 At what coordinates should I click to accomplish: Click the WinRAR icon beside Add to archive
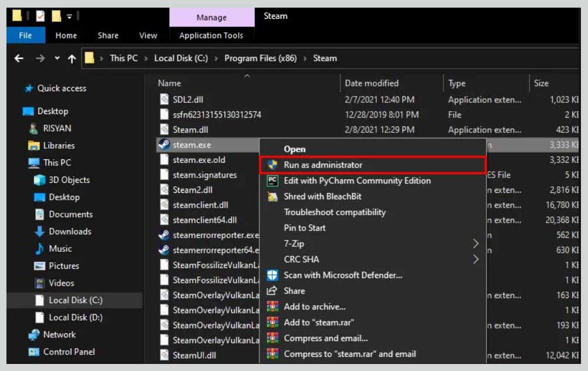coord(272,306)
